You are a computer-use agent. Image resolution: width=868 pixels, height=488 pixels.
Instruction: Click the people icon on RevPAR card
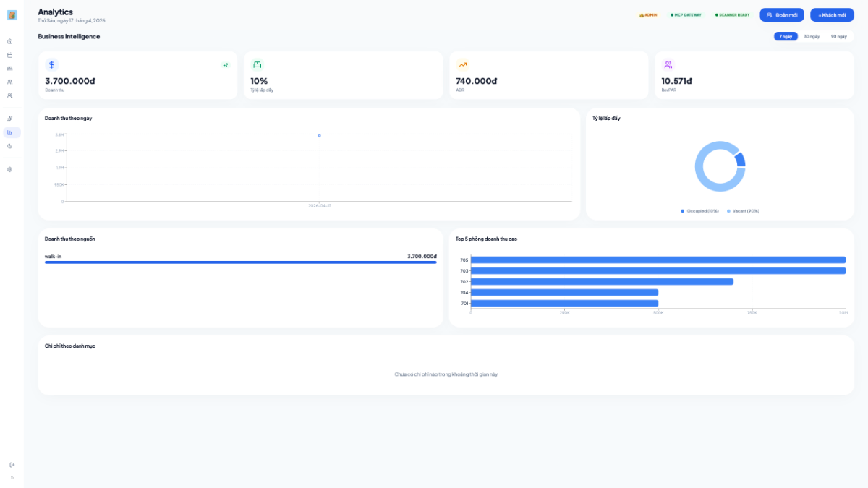click(x=668, y=64)
